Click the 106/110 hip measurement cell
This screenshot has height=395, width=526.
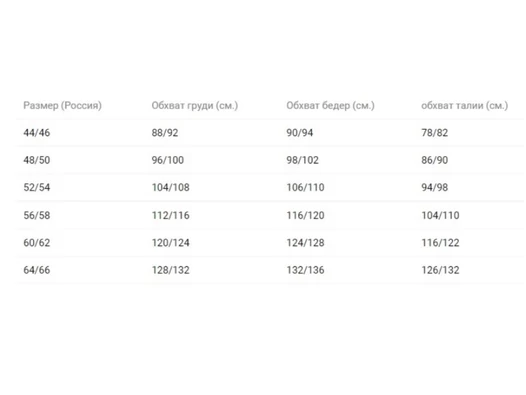coord(305,187)
